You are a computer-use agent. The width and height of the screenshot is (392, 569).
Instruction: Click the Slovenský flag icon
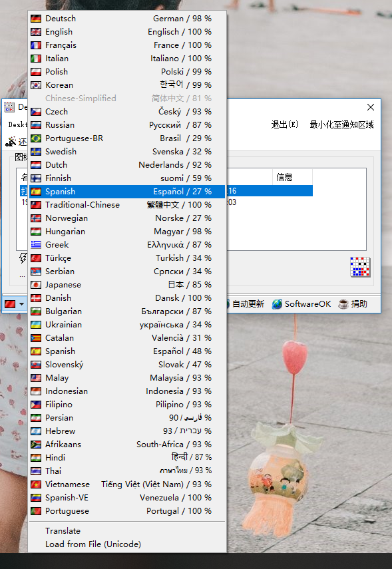(x=36, y=365)
